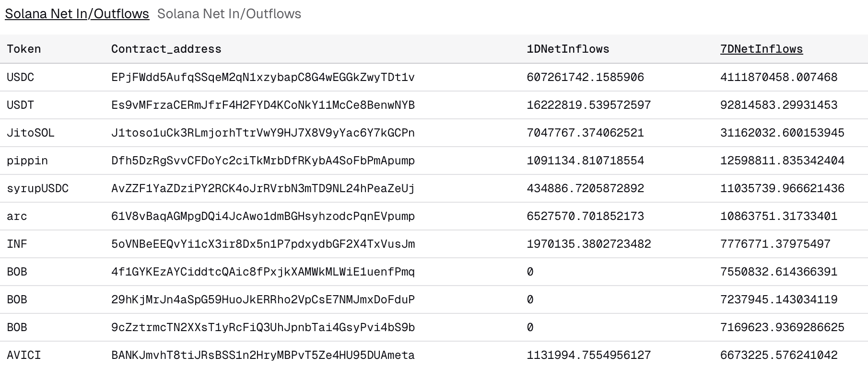Click arc contract address 61V8vBaq...
Image resolution: width=868 pixels, height=368 pixels.
(x=263, y=216)
